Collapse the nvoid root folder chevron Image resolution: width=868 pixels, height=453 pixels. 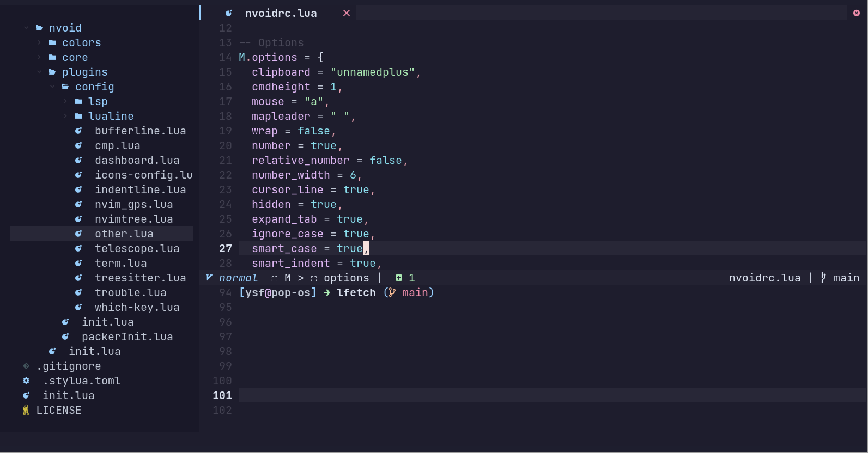click(x=26, y=28)
